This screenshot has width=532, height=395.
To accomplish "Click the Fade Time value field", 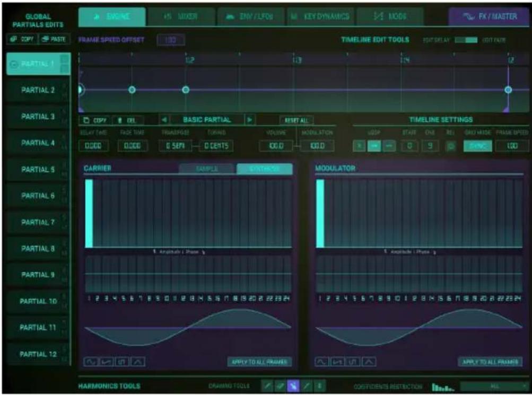I will point(132,146).
